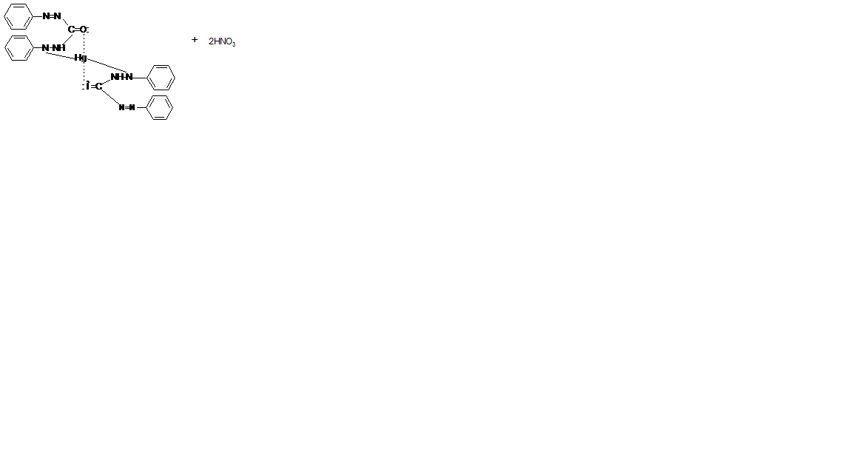Click the C-O label near top
The image size is (868, 452).
[78, 30]
